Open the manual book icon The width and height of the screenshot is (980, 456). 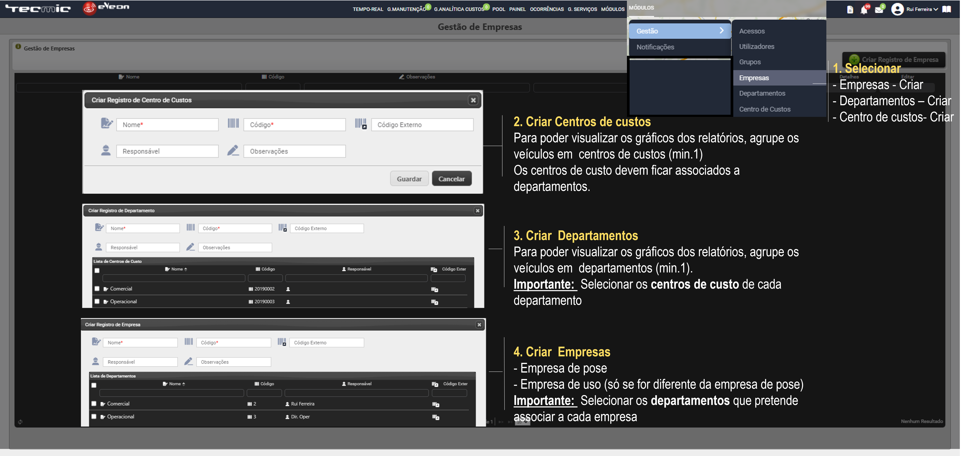pyautogui.click(x=947, y=9)
